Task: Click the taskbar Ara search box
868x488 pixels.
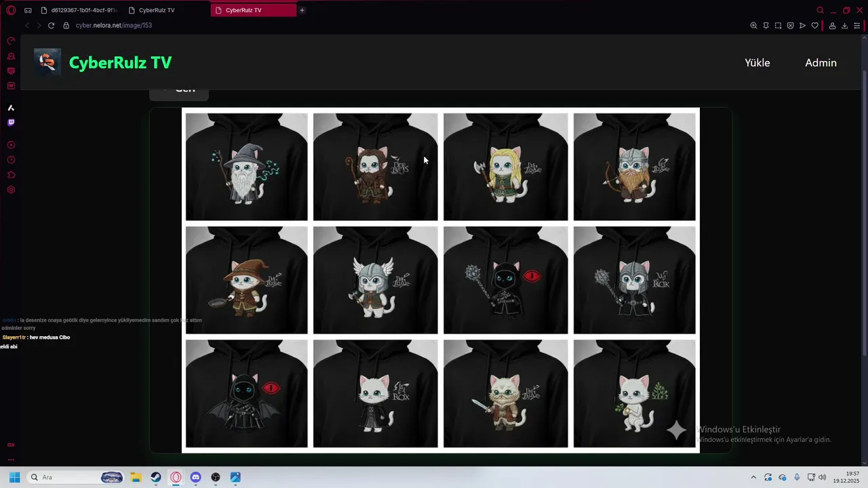Action: [x=76, y=477]
